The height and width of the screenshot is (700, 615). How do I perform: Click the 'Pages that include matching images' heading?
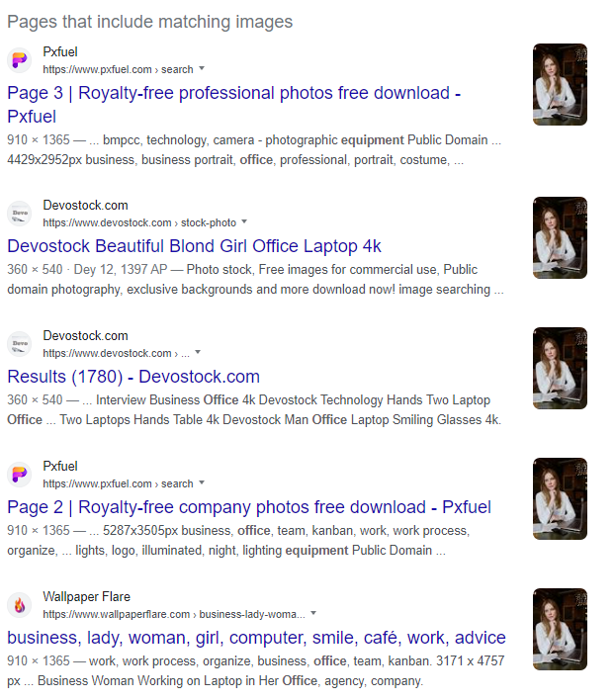pos(150,22)
